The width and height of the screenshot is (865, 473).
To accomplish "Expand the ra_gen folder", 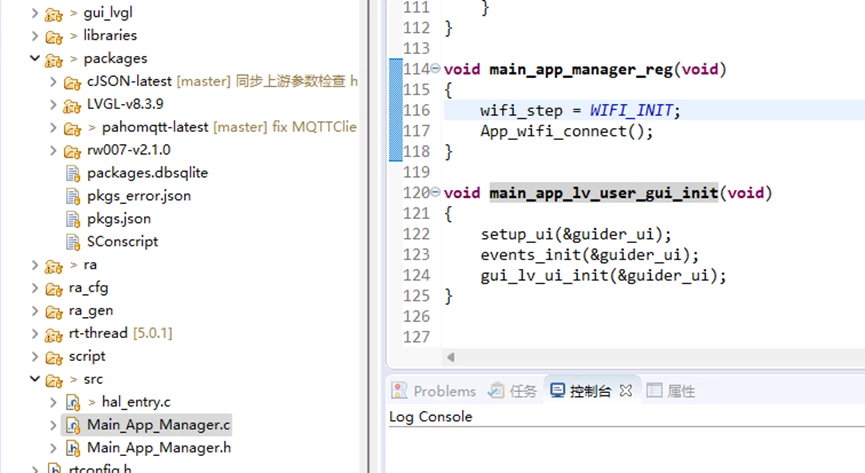I will point(35,311).
